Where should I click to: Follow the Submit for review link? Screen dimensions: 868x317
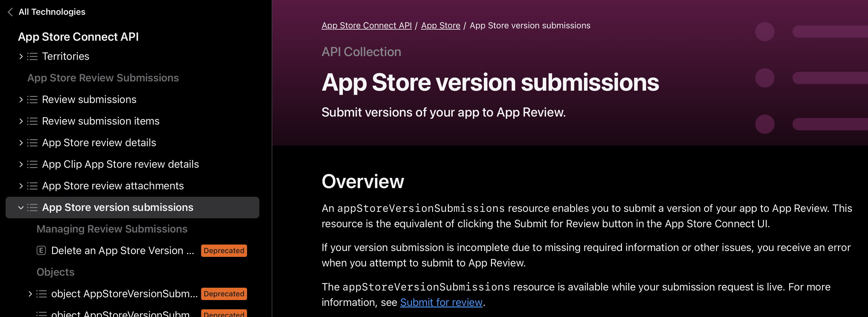(x=441, y=302)
